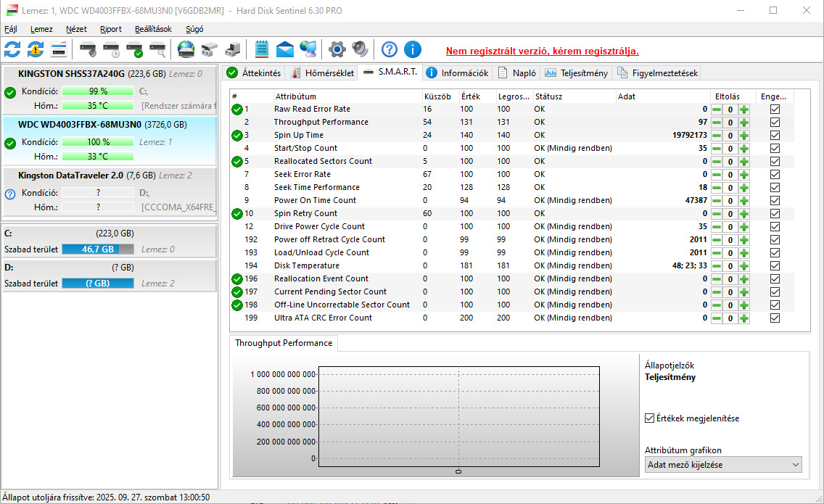This screenshot has width=824, height=504.
Task: Click the red unregistered version registration link
Action: point(543,51)
